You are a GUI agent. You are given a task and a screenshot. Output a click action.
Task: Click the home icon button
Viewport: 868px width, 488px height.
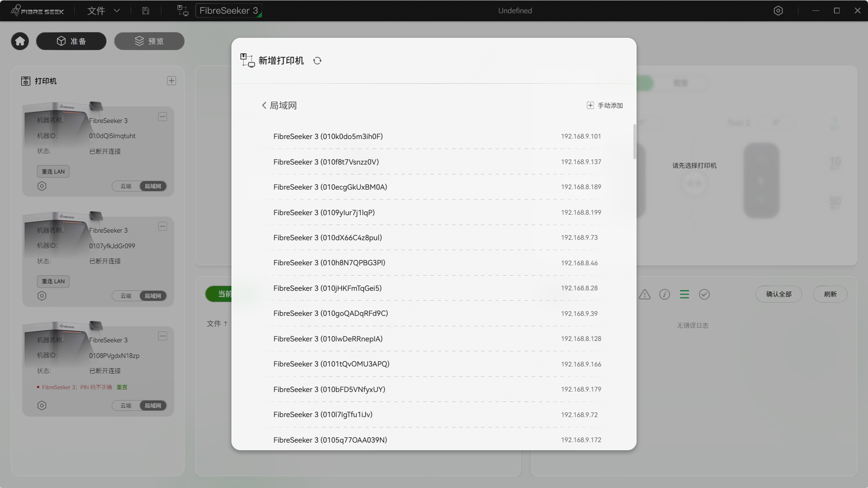coord(20,41)
